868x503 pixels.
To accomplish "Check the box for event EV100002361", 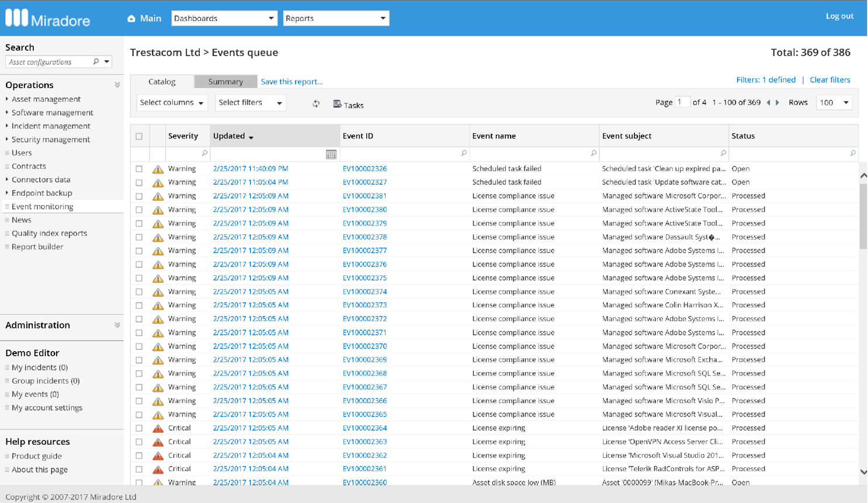I will click(139, 469).
